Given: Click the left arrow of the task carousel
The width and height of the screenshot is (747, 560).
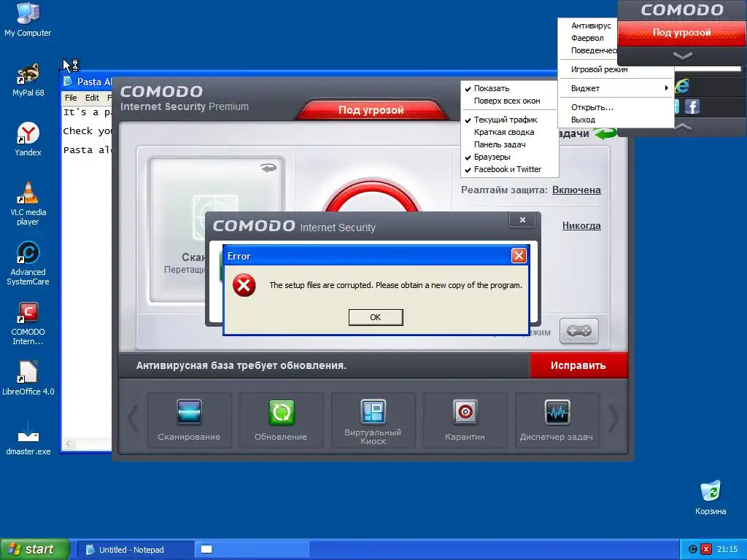Looking at the screenshot, I should pyautogui.click(x=133, y=419).
